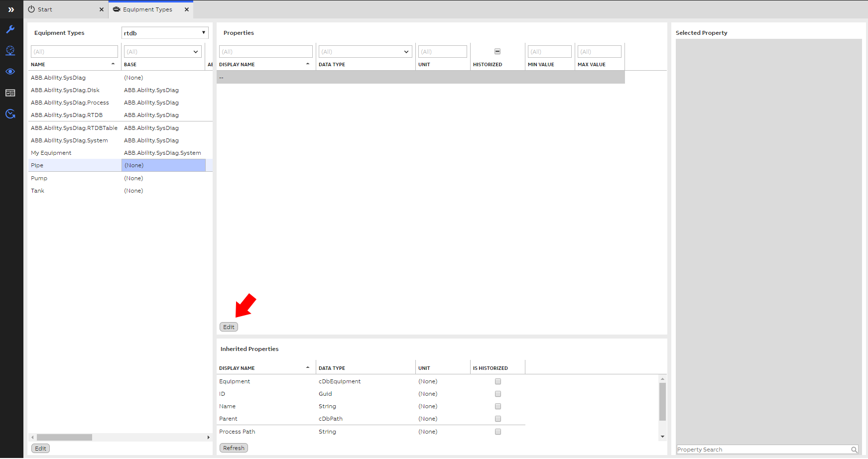Focus the equipment Name filter field
868x459 pixels.
pos(74,52)
